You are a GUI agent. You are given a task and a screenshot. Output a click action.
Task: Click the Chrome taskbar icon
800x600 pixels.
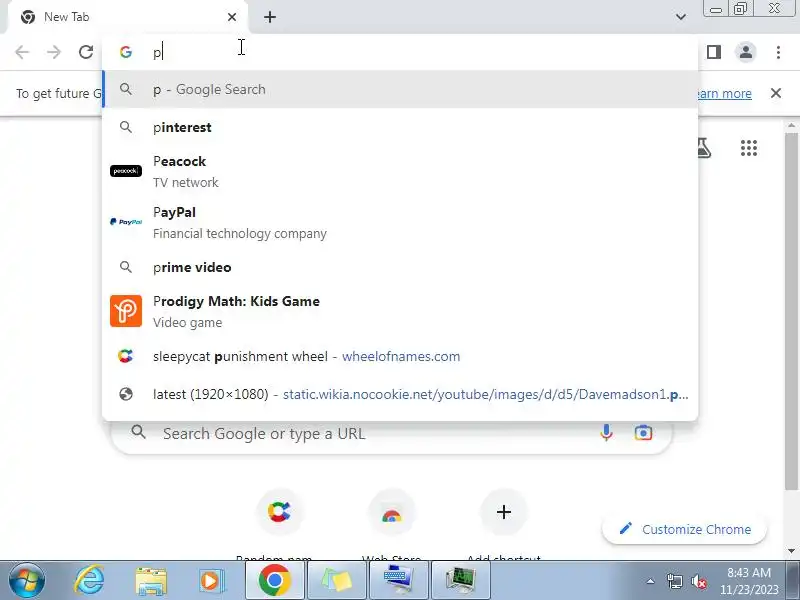tap(274, 581)
